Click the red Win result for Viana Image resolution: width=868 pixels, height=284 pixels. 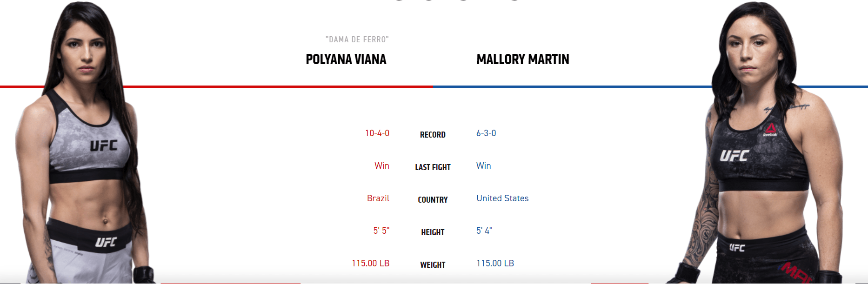(382, 166)
